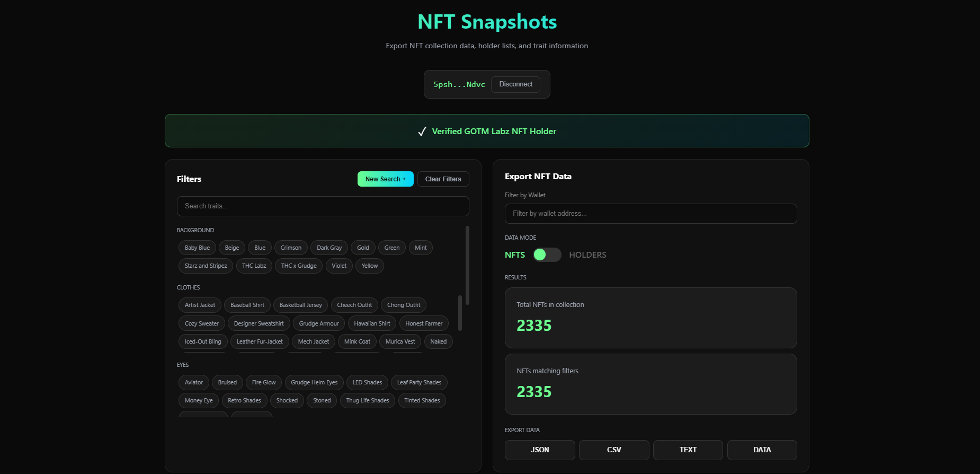This screenshot has width=980, height=474.
Task: Click the NFTS data mode label
Action: 514,255
